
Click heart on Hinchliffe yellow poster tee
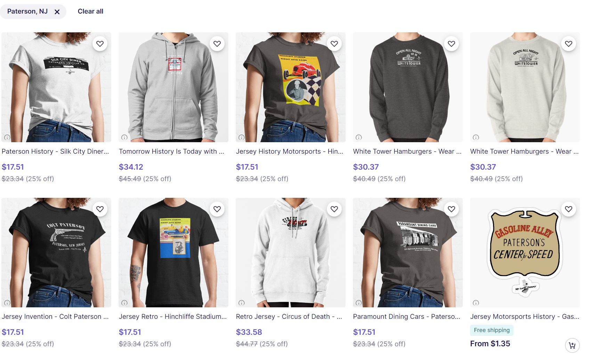pyautogui.click(x=334, y=44)
